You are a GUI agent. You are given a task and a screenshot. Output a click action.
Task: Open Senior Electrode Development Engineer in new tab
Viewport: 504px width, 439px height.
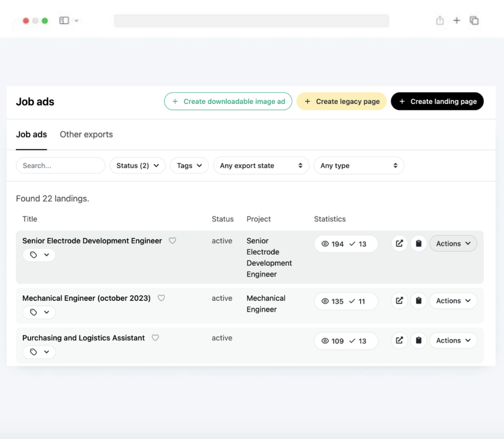click(400, 244)
